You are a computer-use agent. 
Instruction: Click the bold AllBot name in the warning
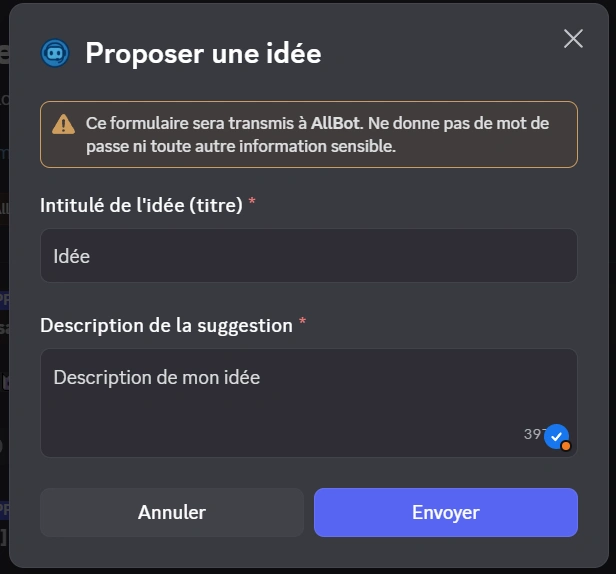(333, 123)
